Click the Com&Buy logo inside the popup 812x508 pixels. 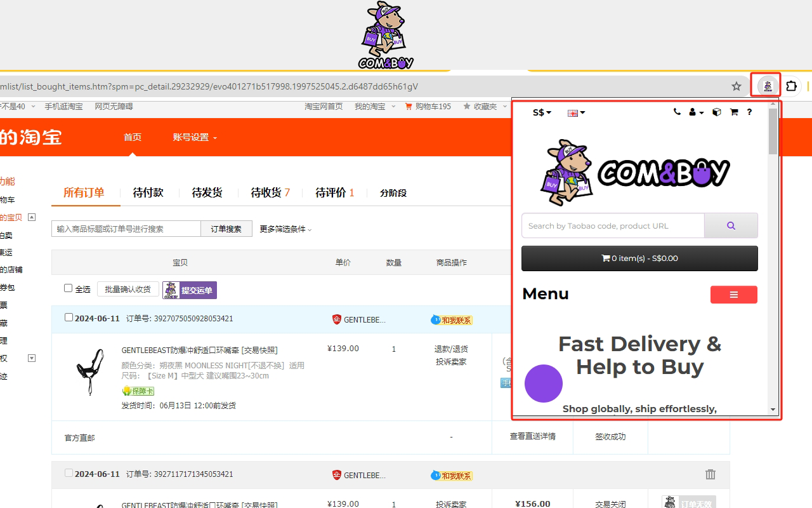(636, 173)
